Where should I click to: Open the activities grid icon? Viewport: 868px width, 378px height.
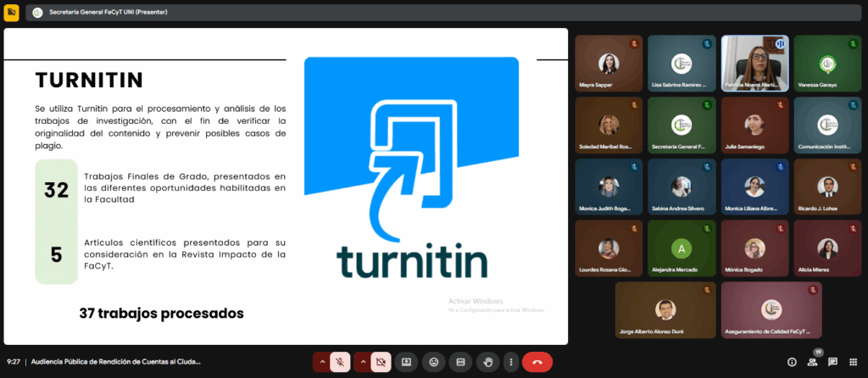coord(853,362)
